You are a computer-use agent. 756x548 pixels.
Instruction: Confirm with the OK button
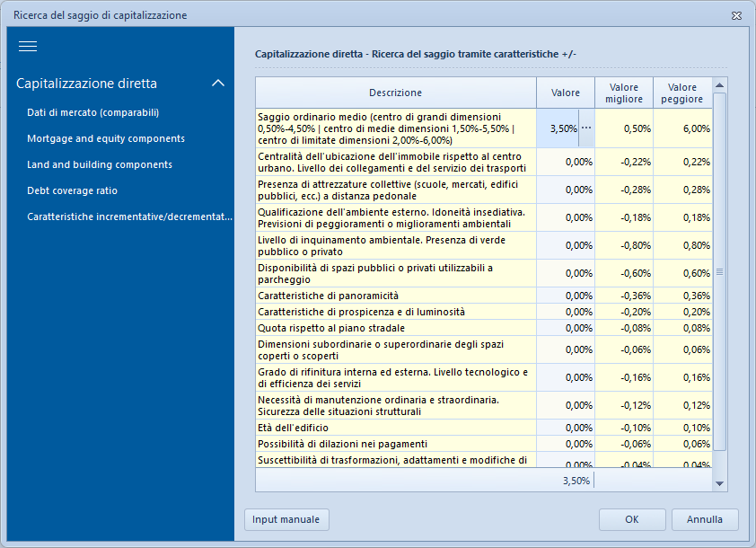[x=632, y=519]
